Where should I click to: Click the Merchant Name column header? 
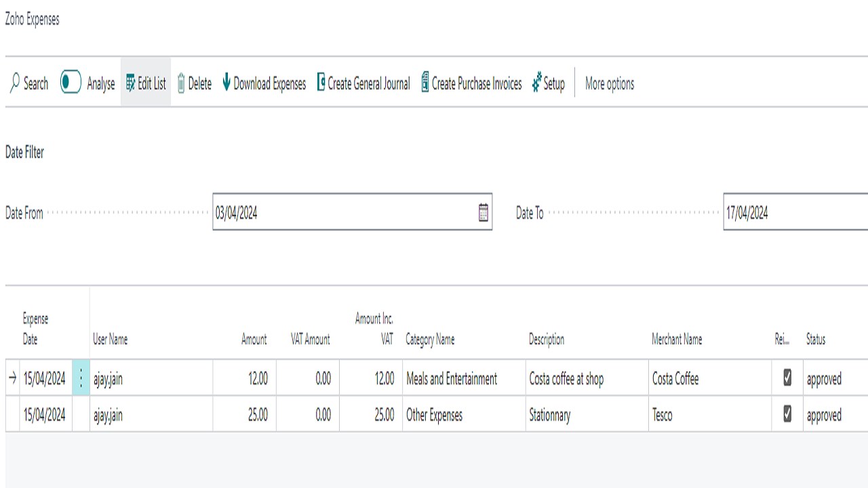click(677, 340)
